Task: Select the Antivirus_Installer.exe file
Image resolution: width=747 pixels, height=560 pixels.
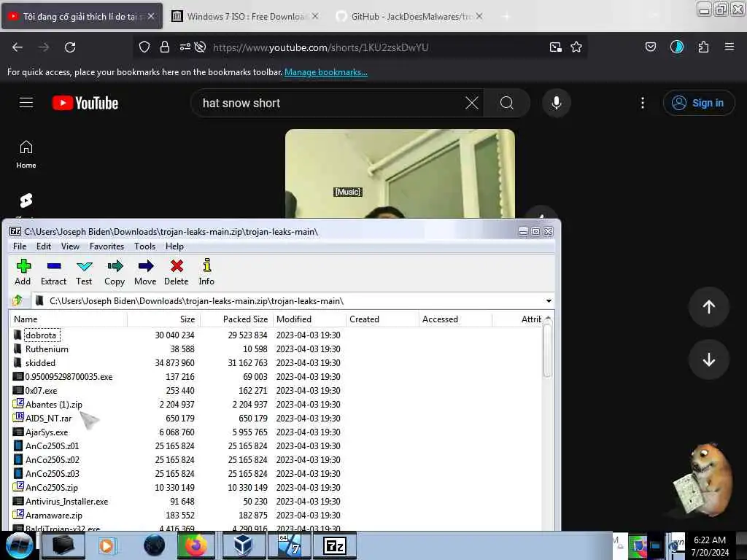Action: tap(66, 501)
